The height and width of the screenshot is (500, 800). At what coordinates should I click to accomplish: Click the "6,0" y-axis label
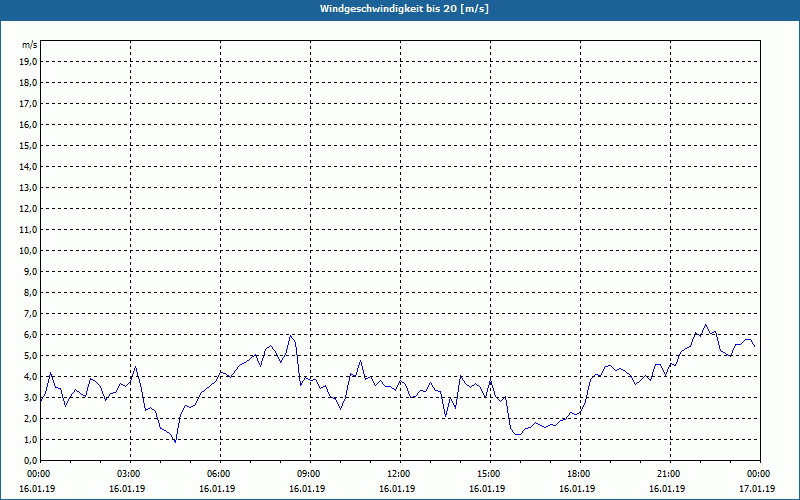pyautogui.click(x=30, y=335)
